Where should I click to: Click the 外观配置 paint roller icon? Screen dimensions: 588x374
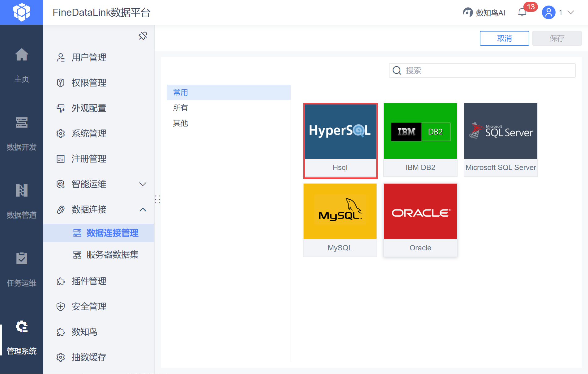pyautogui.click(x=61, y=108)
